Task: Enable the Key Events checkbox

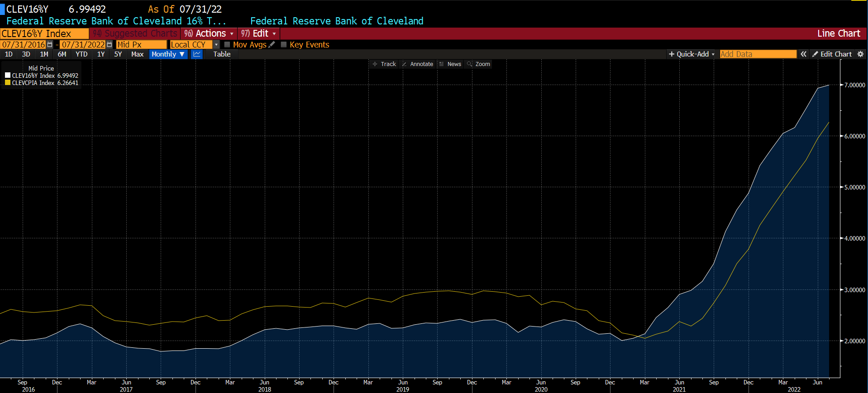Action: (284, 44)
